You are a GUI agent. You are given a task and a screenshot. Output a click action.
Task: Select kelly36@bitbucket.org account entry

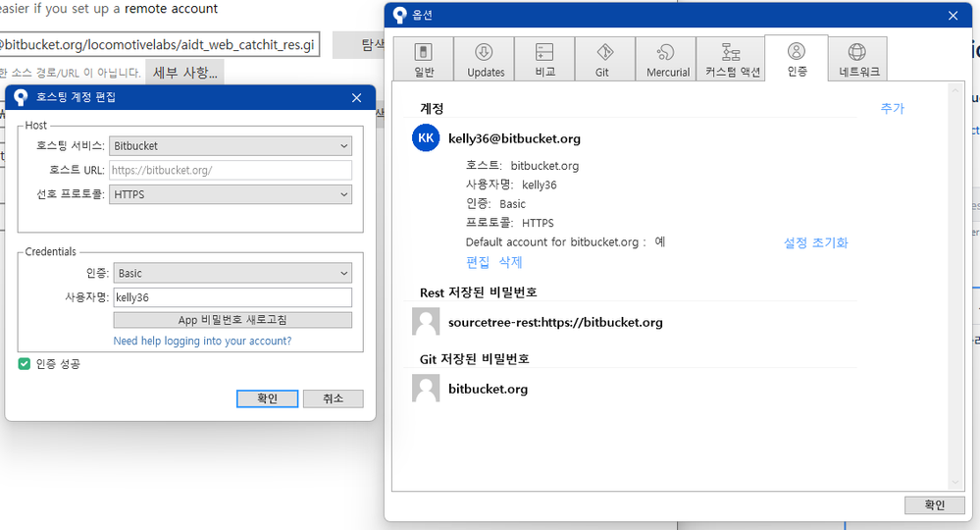click(x=514, y=138)
